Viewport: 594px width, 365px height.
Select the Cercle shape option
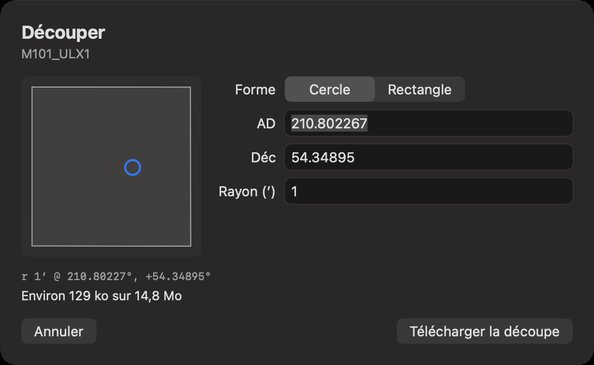click(330, 89)
